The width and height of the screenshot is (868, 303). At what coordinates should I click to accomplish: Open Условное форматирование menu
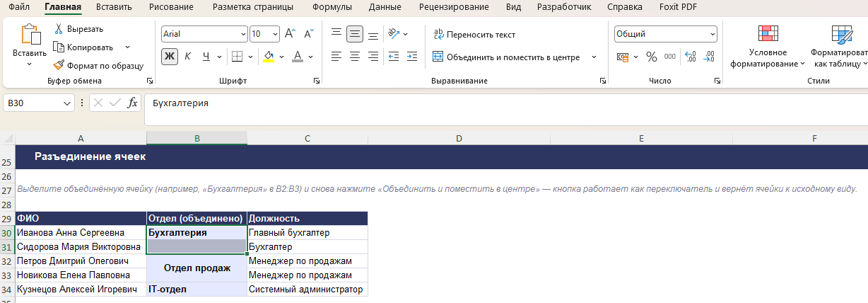(x=768, y=47)
